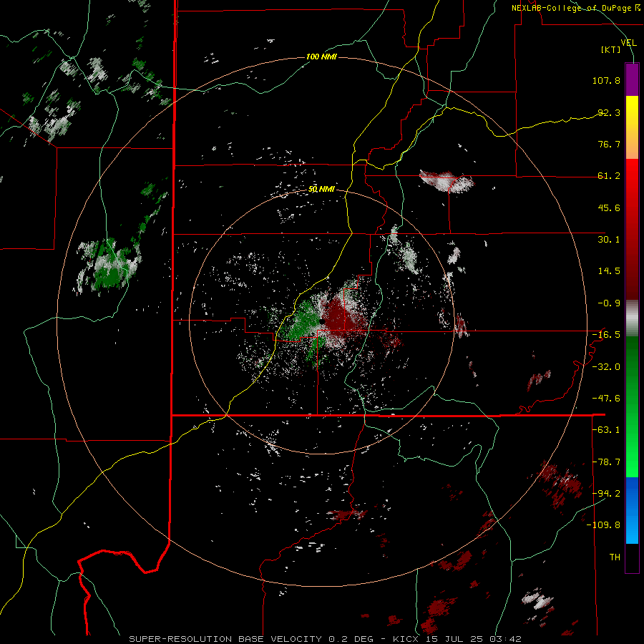Click the 45.6 velocity scale value
644x644 pixels.
[x=609, y=208]
